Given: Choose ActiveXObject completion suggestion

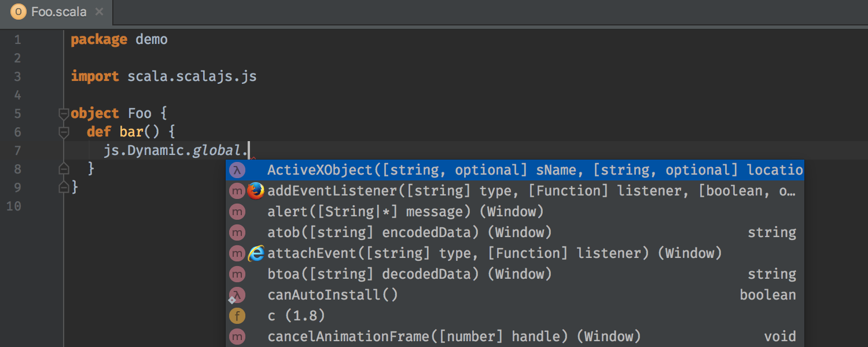Looking at the screenshot, I should [514, 170].
